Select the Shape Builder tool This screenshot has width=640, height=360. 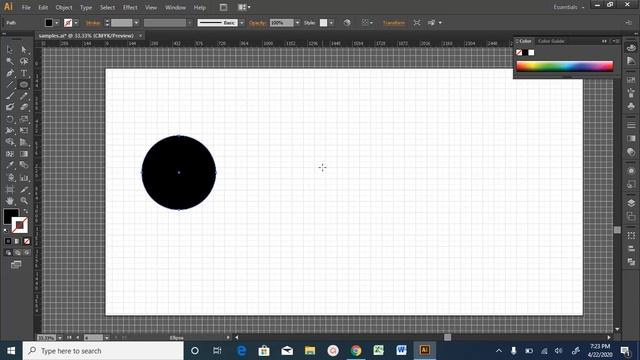point(10,142)
